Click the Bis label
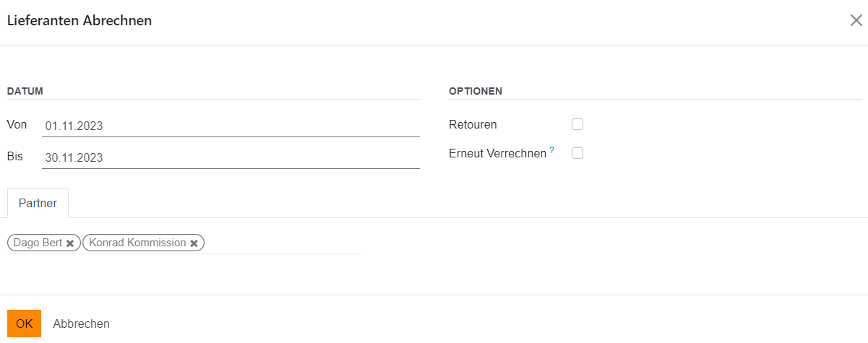This screenshot has height=343, width=868. click(x=15, y=156)
